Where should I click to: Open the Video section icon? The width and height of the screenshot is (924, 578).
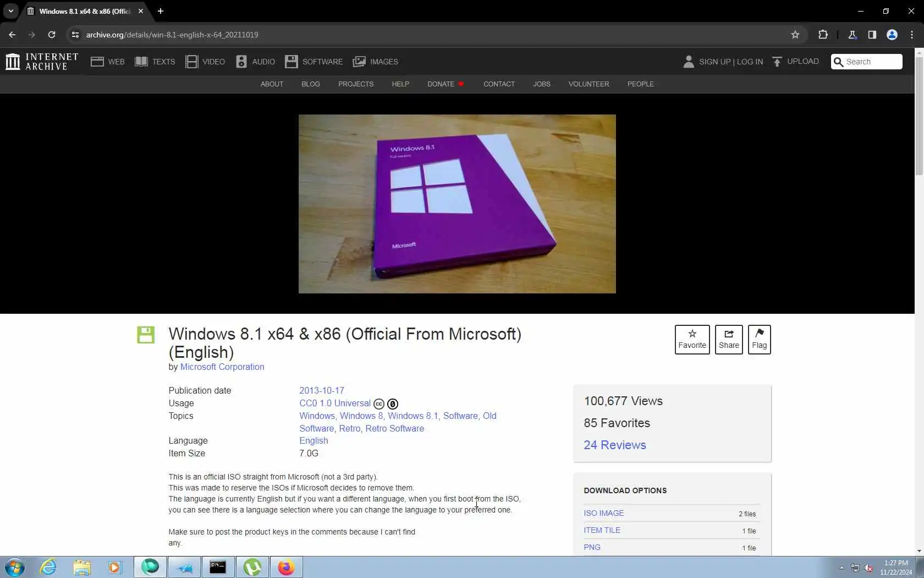pos(191,62)
